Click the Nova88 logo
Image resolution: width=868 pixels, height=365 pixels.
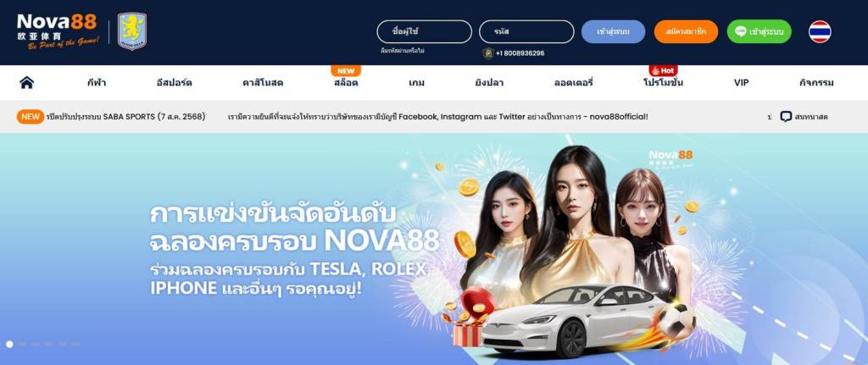click(58, 31)
